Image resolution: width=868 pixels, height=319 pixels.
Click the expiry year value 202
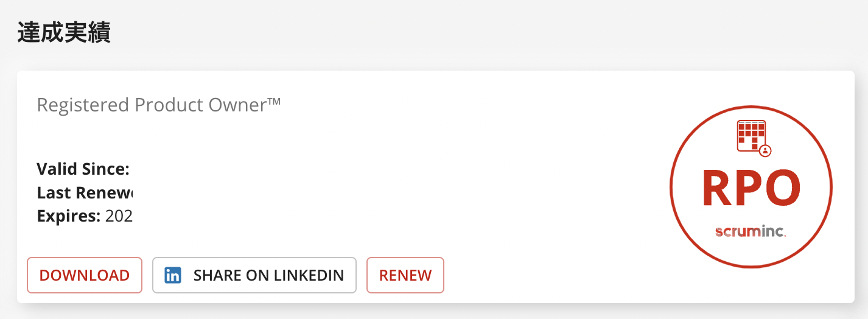click(119, 216)
